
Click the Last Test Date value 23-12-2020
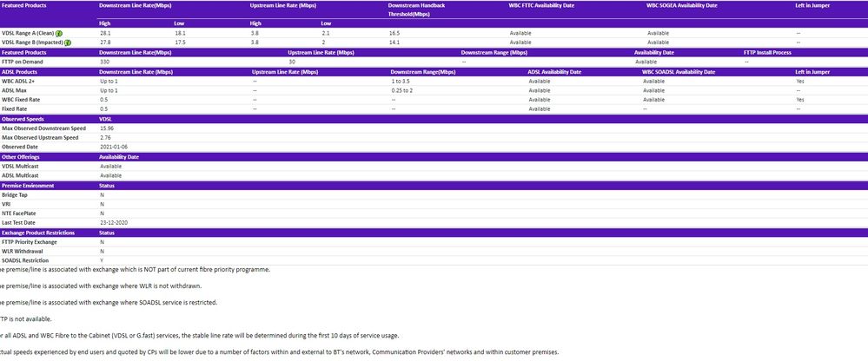(113, 222)
